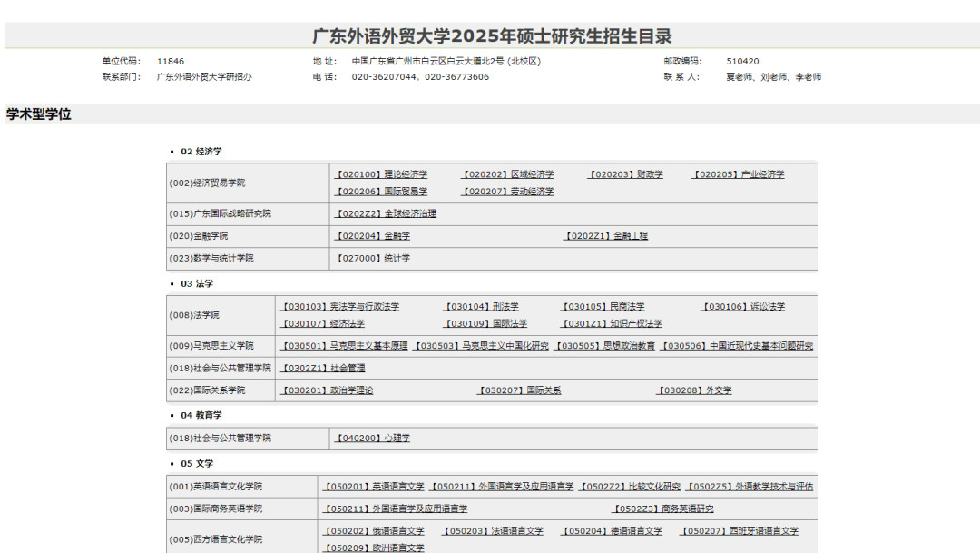Select the postal code 510420

742,62
